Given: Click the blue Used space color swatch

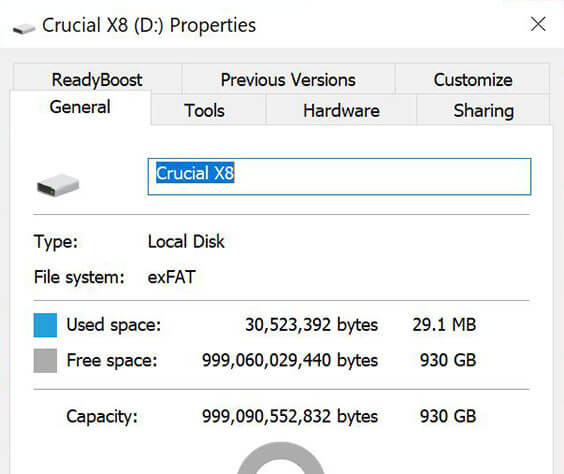Looking at the screenshot, I should click(x=45, y=325).
